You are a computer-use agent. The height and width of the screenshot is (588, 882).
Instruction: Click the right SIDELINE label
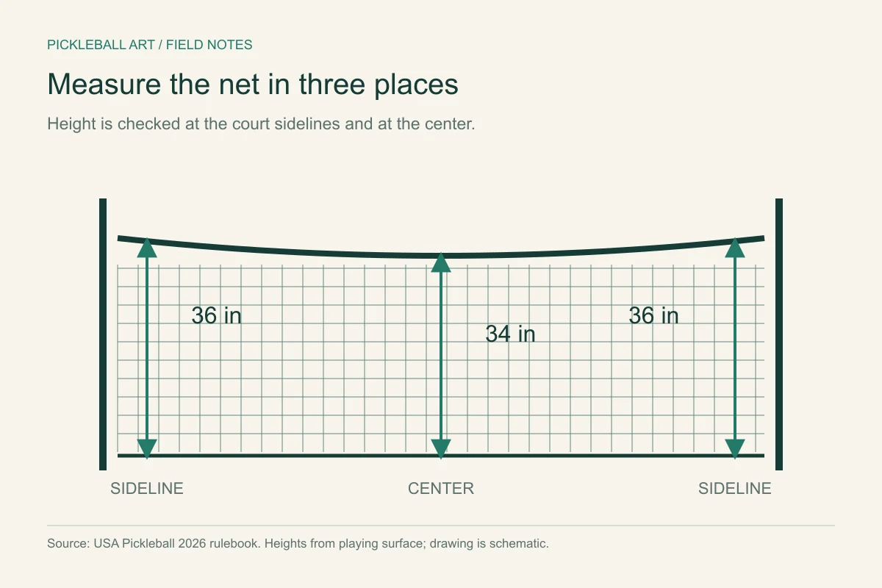coord(735,488)
